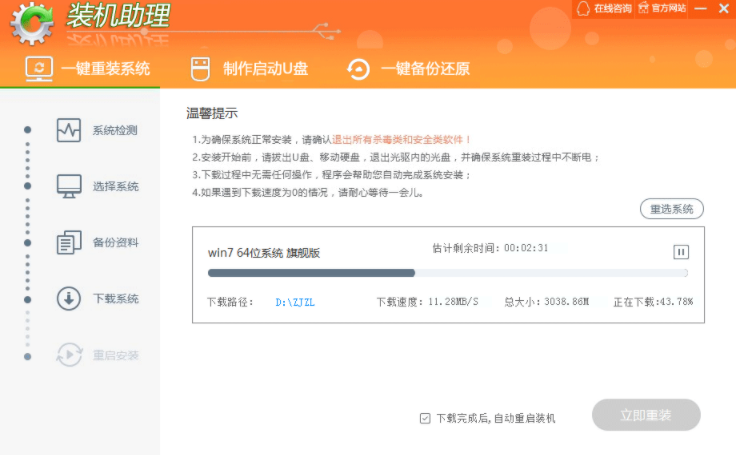Image resolution: width=737 pixels, height=455 pixels.
Task: Select the 系统检测 step
Action: (97, 130)
